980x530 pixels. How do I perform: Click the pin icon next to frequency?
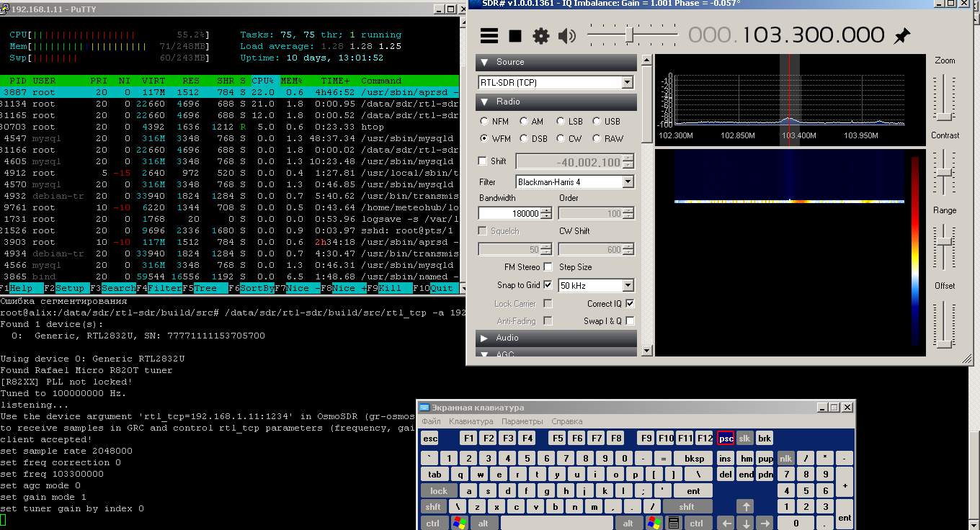(901, 35)
